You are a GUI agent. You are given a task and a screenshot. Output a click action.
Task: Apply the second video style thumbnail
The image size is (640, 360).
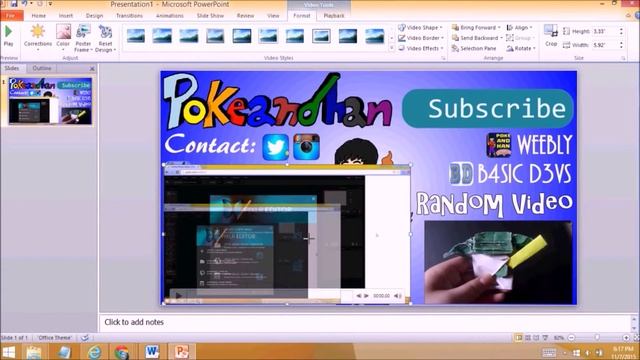click(x=162, y=36)
